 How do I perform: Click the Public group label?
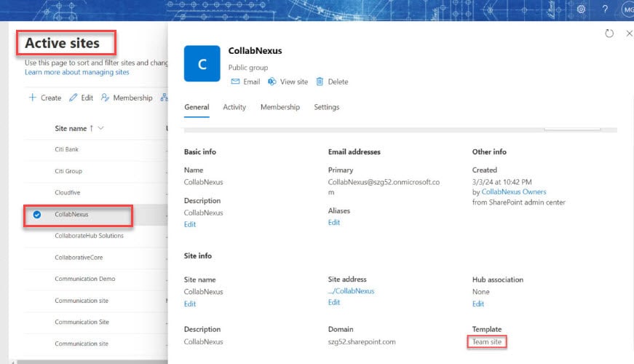click(248, 68)
